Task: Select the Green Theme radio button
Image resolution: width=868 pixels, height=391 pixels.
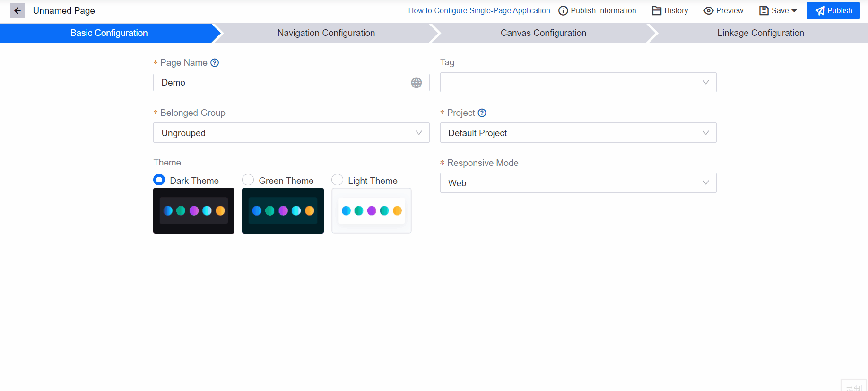Action: (248, 180)
